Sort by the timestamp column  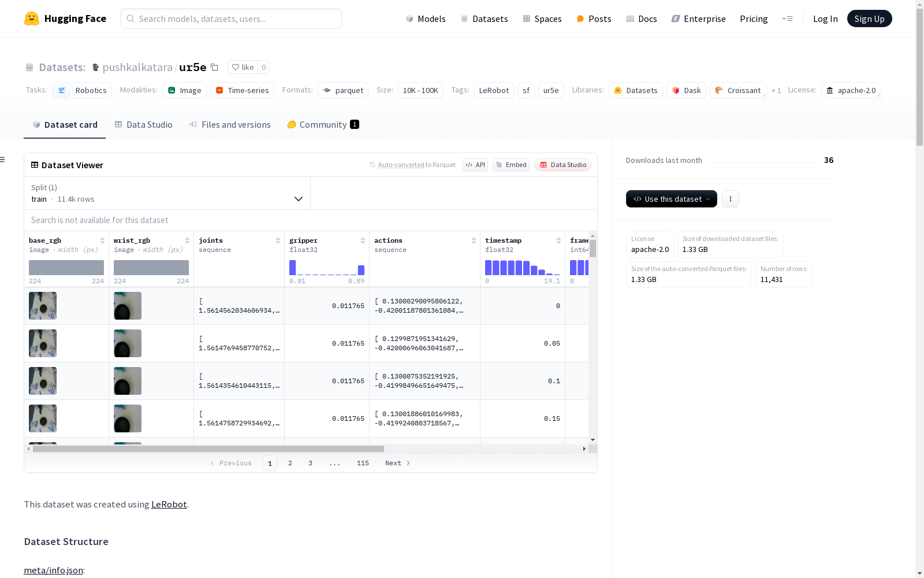[x=558, y=240]
